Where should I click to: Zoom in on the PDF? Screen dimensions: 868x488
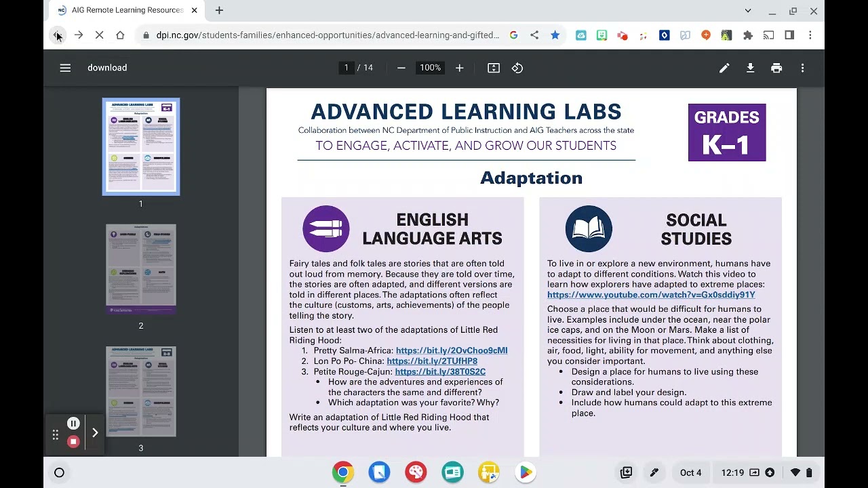(x=459, y=68)
